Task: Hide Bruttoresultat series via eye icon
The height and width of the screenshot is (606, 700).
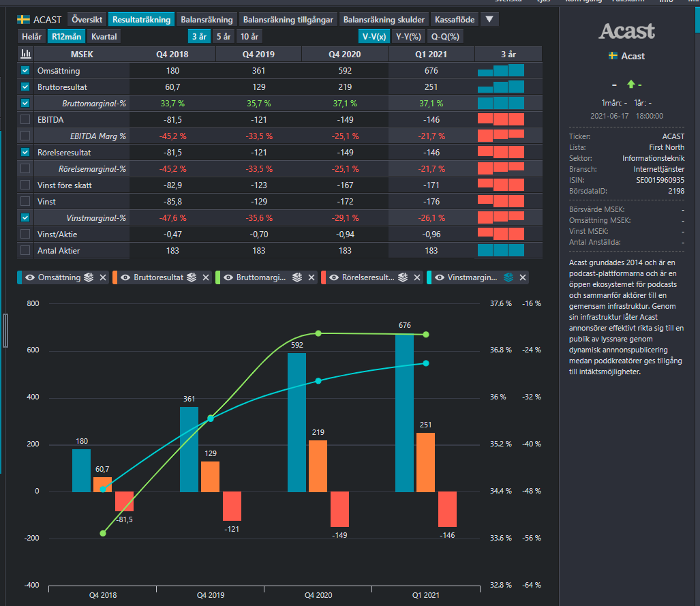Action: tap(125, 277)
